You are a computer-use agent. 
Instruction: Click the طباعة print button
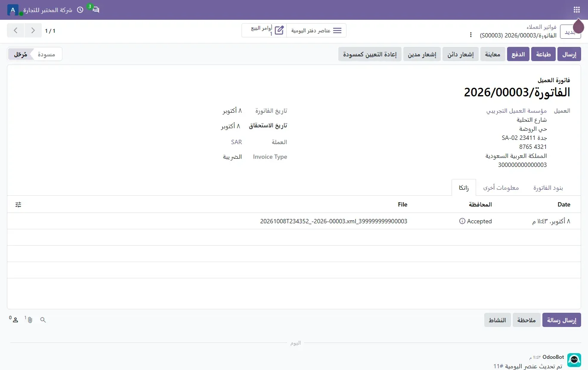543,54
